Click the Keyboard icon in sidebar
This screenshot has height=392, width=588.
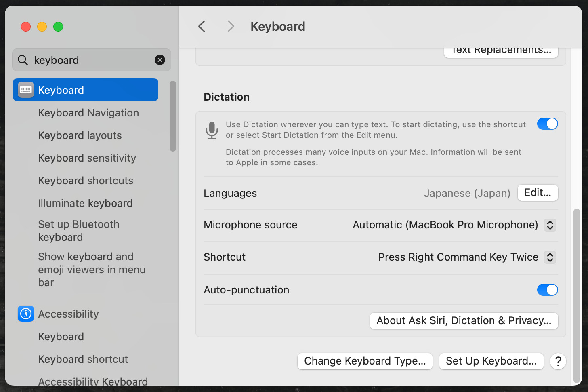26,90
